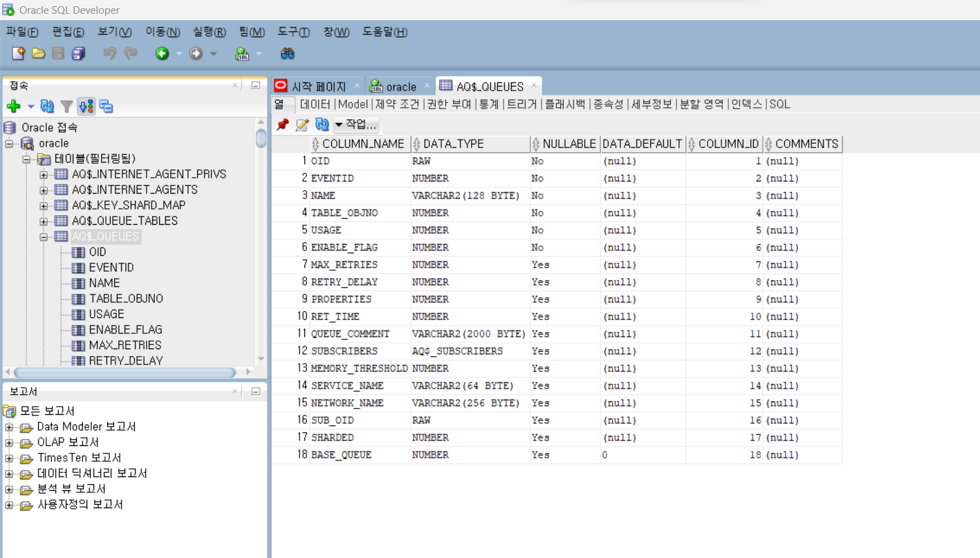Open the 작업... actions dropdown

tap(357, 124)
